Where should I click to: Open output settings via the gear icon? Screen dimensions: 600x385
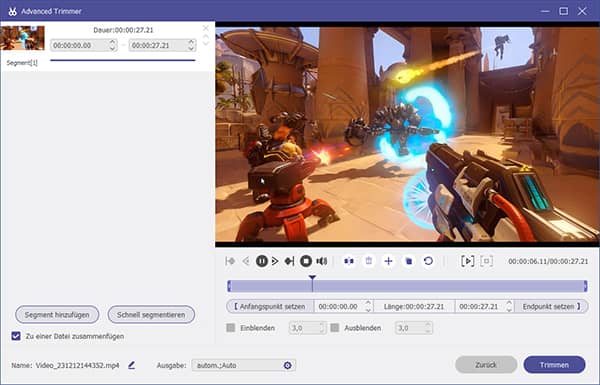[287, 365]
